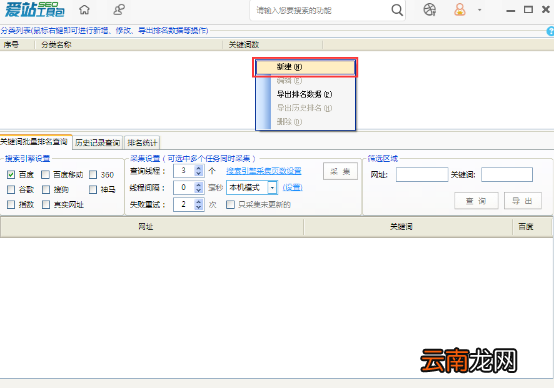Decrease the 失败重试 count
554x389 pixels.
[x=199, y=207]
